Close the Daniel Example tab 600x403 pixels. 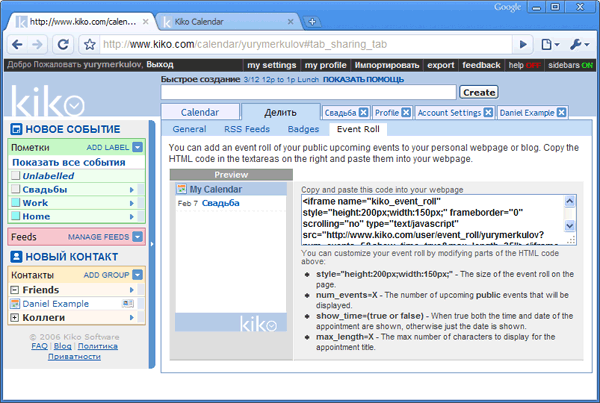click(561, 113)
